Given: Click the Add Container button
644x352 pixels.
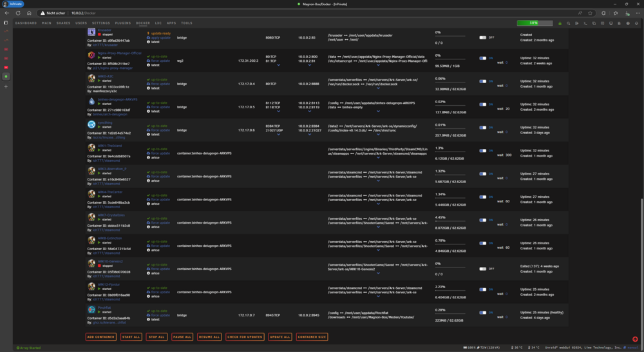Looking at the screenshot, I should coord(100,337).
